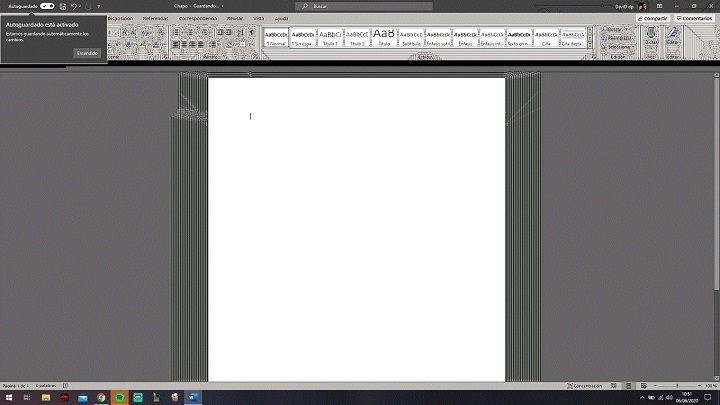The height and width of the screenshot is (405, 720).
Task: Click the Página 1 de 1 status
Action: coord(15,386)
